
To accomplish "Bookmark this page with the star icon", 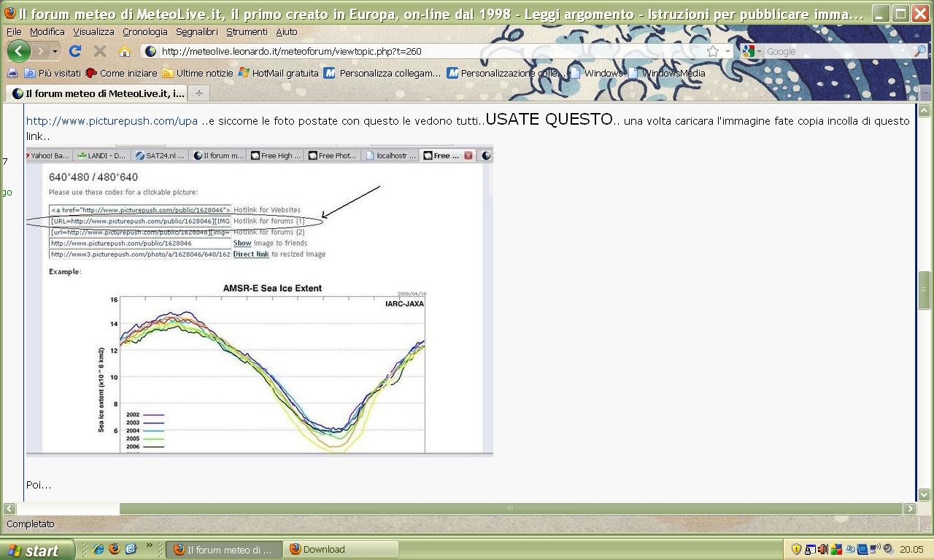I will click(713, 51).
